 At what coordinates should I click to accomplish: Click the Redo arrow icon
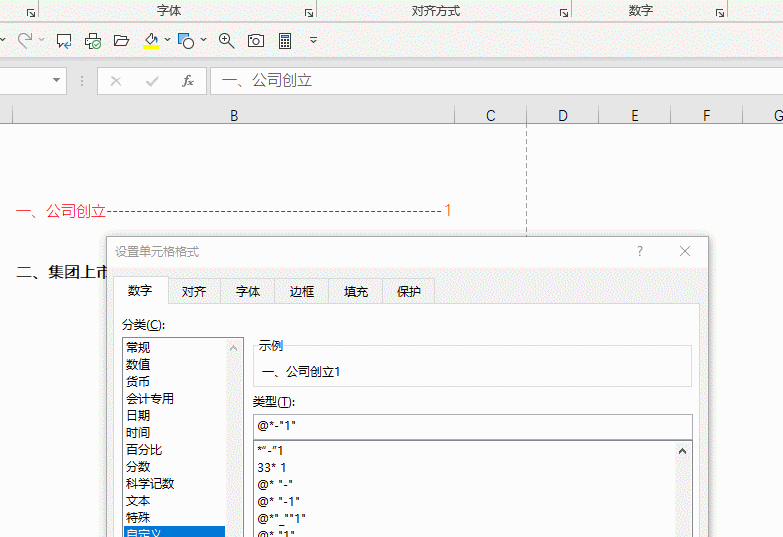coord(24,40)
